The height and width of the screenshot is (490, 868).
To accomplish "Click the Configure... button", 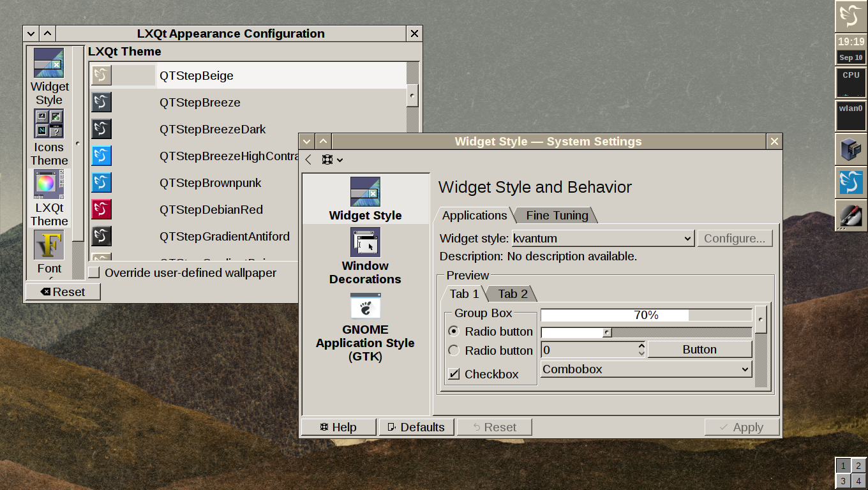I will [x=735, y=239].
